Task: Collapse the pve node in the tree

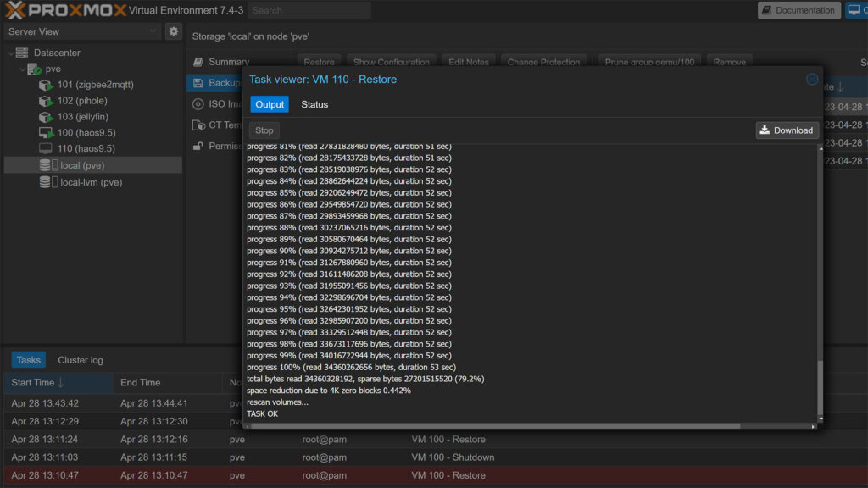Action: pos(23,68)
